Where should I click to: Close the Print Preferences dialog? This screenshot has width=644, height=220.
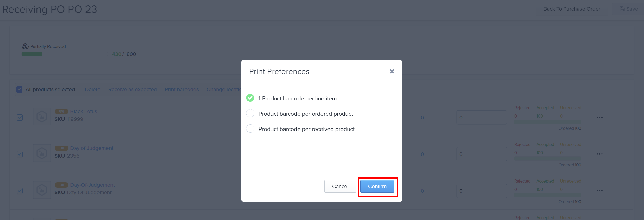392,71
